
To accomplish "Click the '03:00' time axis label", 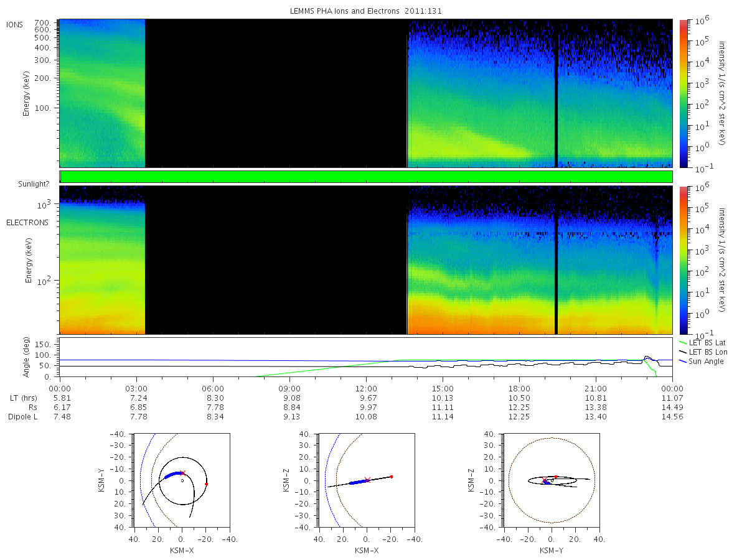I will (136, 388).
